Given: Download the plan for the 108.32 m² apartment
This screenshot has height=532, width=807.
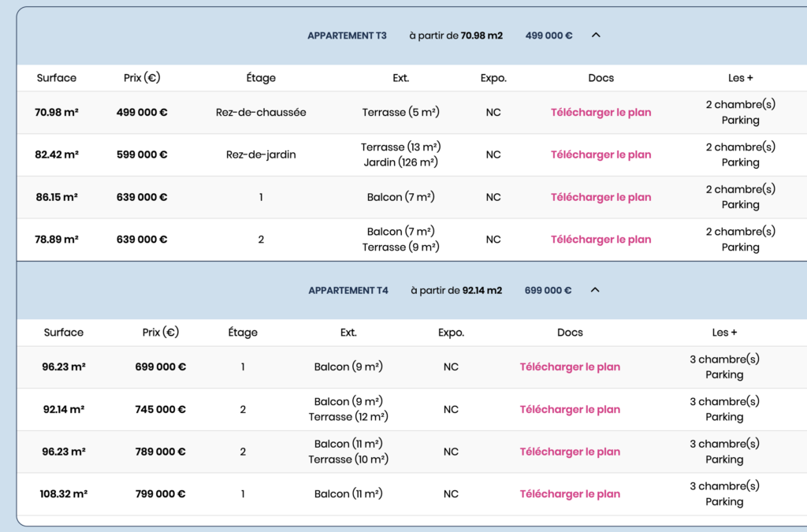Looking at the screenshot, I should pyautogui.click(x=570, y=494).
